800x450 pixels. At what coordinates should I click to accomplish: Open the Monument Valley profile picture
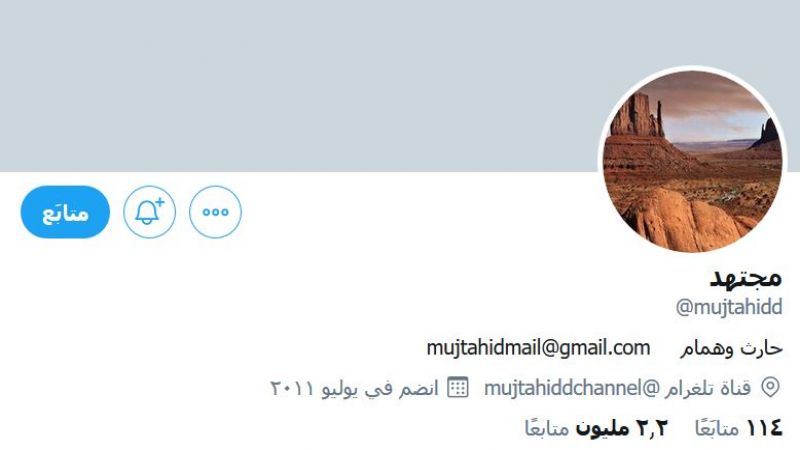pyautogui.click(x=692, y=161)
